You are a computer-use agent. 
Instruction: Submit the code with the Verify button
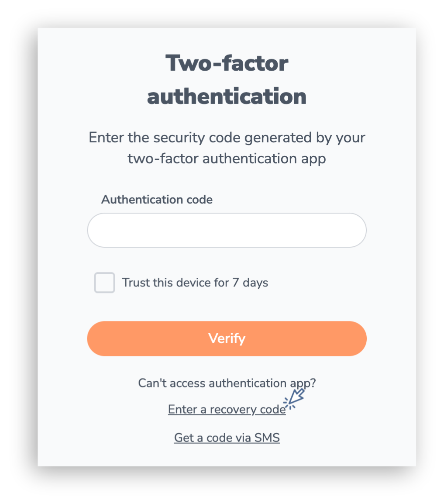pos(227,338)
